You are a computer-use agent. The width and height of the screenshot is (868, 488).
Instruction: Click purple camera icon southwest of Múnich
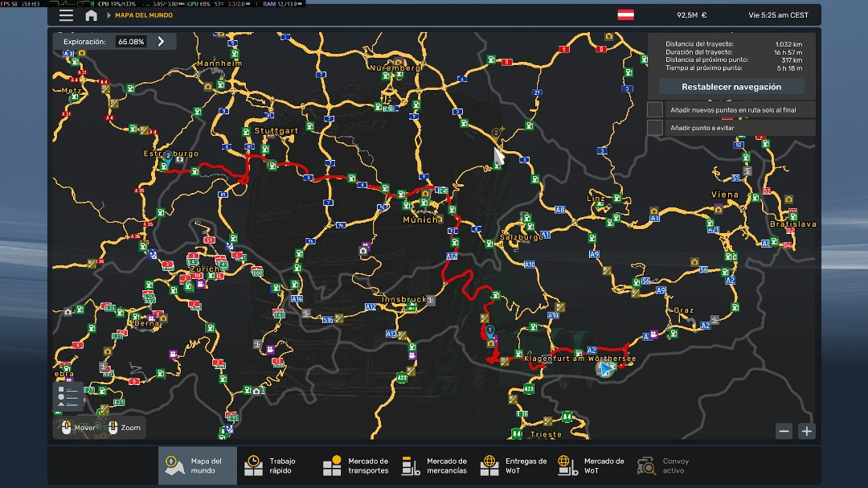pyautogui.click(x=365, y=245)
